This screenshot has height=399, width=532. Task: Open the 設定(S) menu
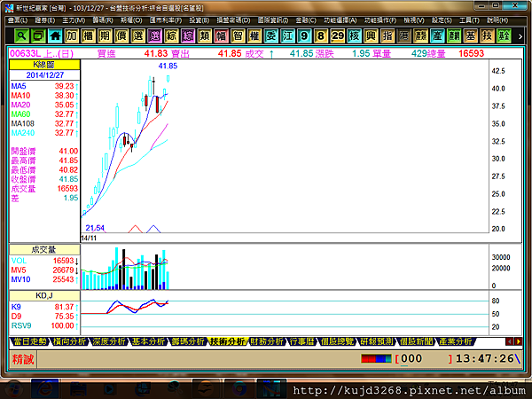click(442, 20)
